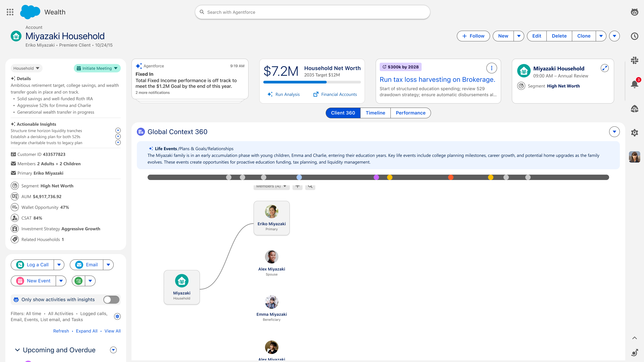644x362 pixels.
Task: Open the App Launcher grid icon
Action: 10,12
